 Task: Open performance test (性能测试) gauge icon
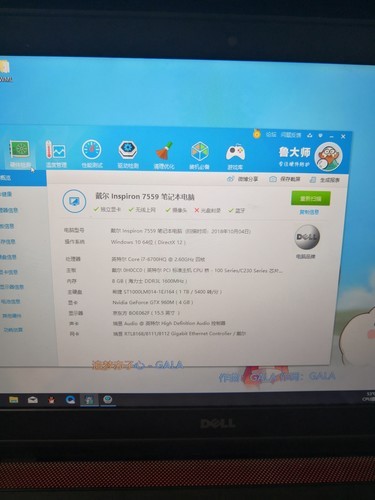tap(92, 154)
